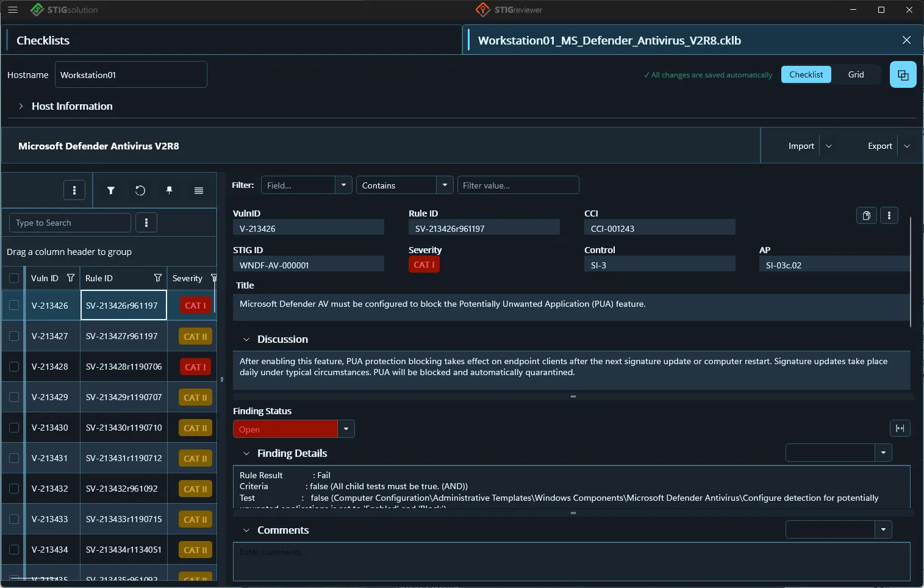Click the width expand icon beside Finding Status
Image resolution: width=924 pixels, height=588 pixels.
tap(900, 428)
